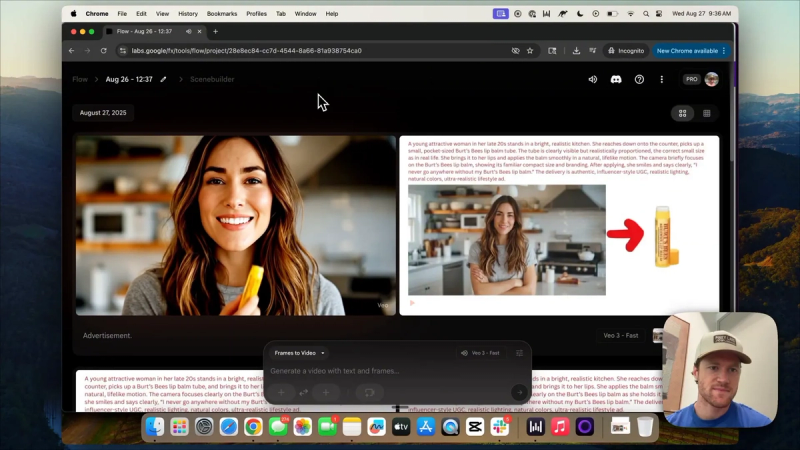Open Slack from the Dock
The width and height of the screenshot is (800, 450).
[499, 427]
